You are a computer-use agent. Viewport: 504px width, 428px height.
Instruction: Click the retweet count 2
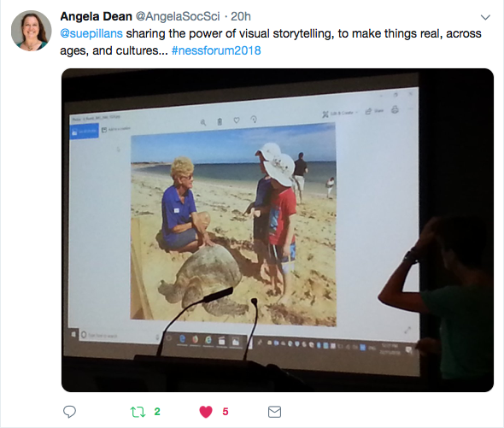click(x=157, y=412)
